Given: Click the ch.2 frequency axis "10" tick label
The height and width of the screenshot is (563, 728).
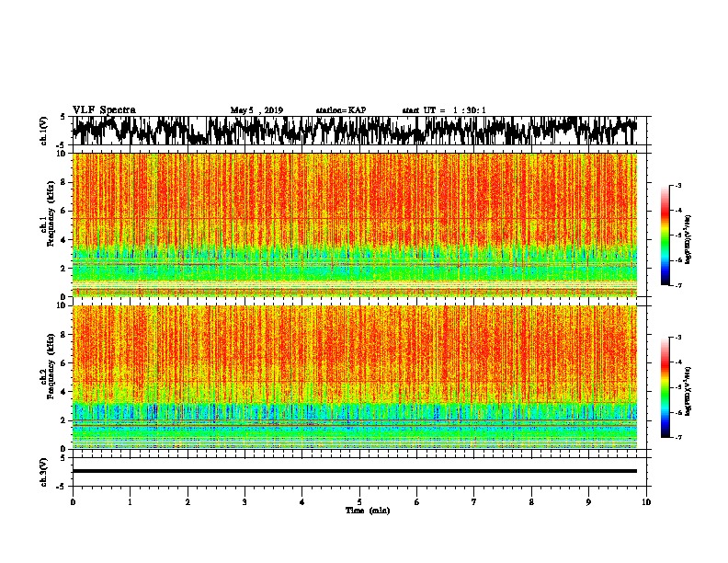Looking at the screenshot, I should point(62,306).
